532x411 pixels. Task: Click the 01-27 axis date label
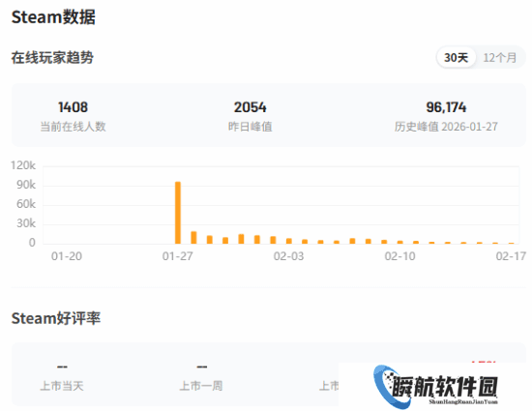pyautogui.click(x=177, y=256)
